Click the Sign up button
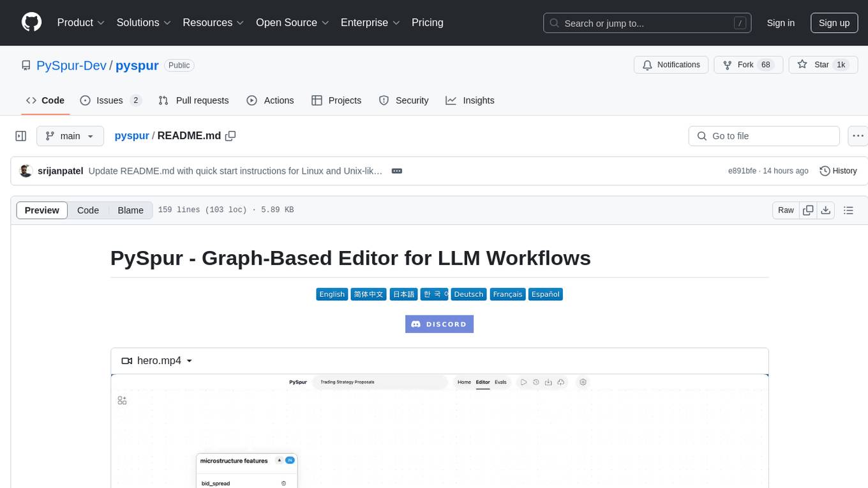The width and height of the screenshot is (868, 488). pyautogui.click(x=834, y=23)
